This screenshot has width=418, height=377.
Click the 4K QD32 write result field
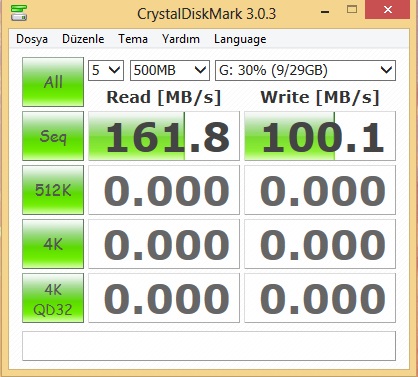click(320, 298)
